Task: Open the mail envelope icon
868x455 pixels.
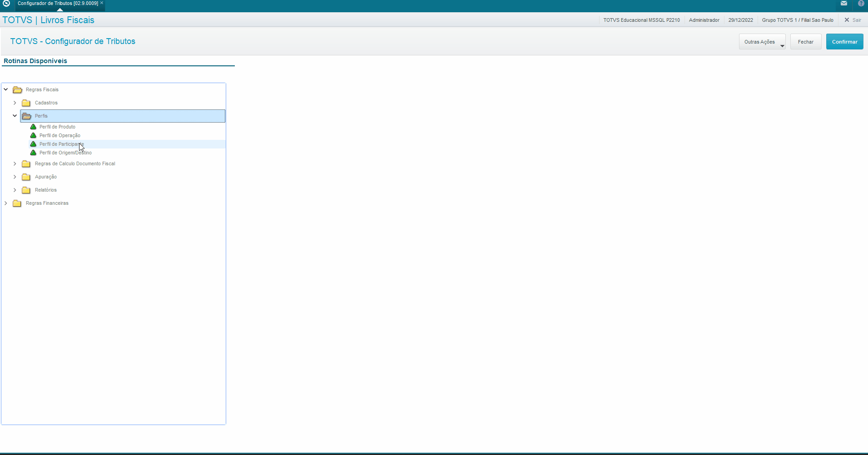Action: 844,3
